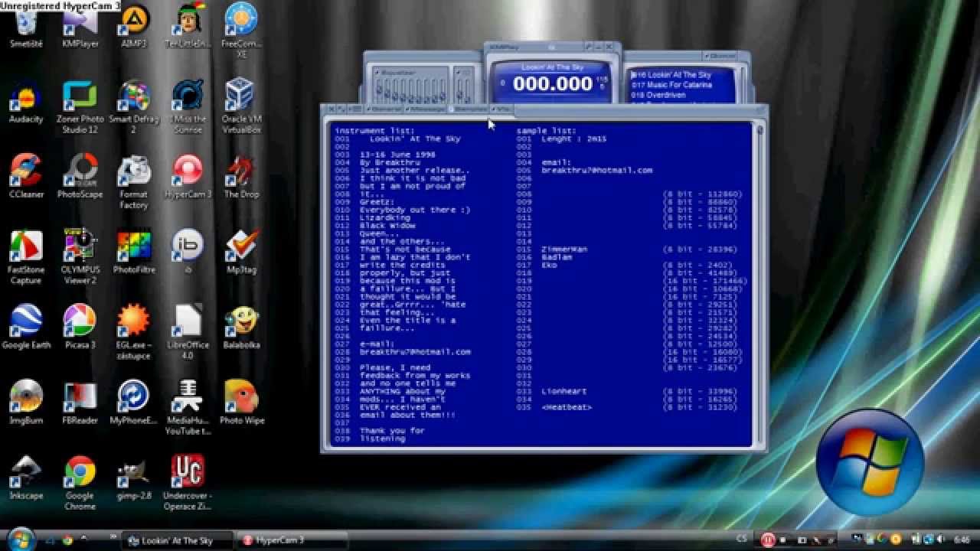Switch to HyperCam 3 taskbar button
980x551 pixels.
292,540
